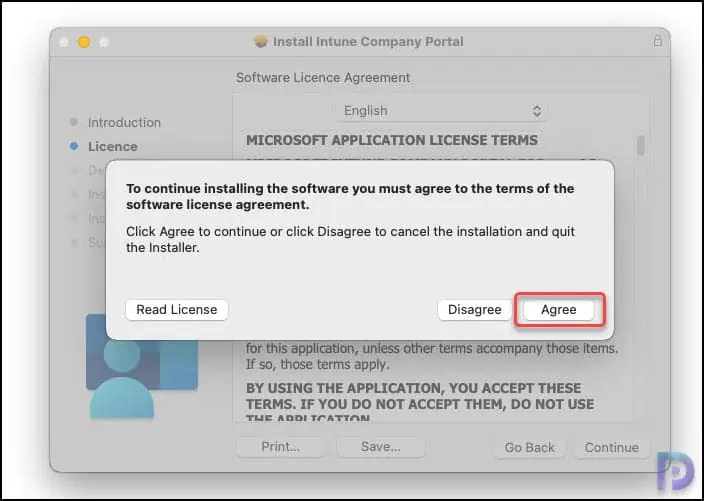Select the English language dropdown
Screen dimensions: 704x501
pos(442,111)
